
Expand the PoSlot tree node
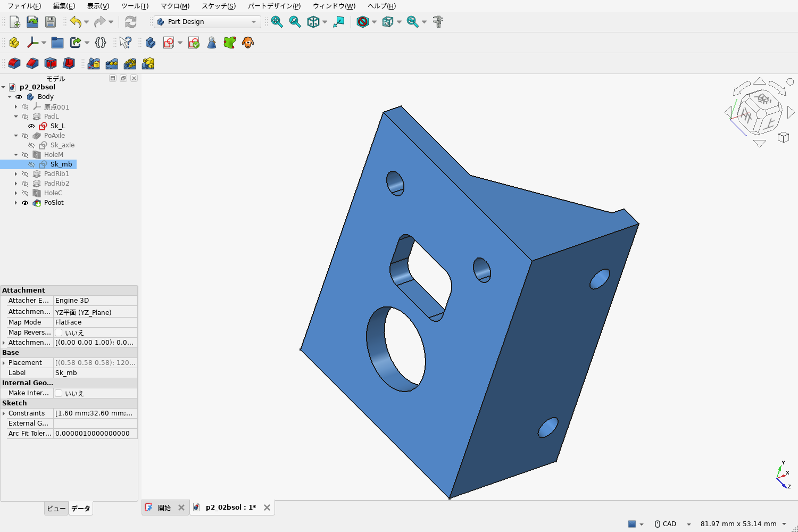point(16,203)
